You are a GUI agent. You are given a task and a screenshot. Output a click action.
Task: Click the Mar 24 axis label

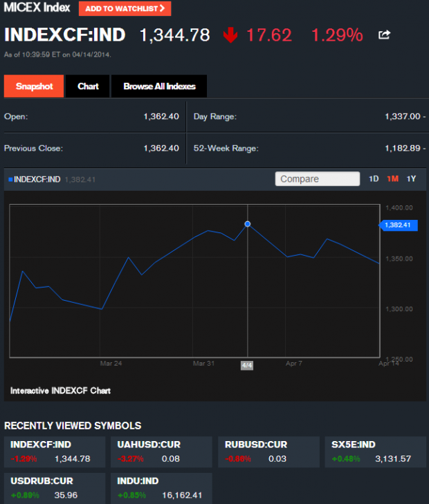tap(111, 363)
